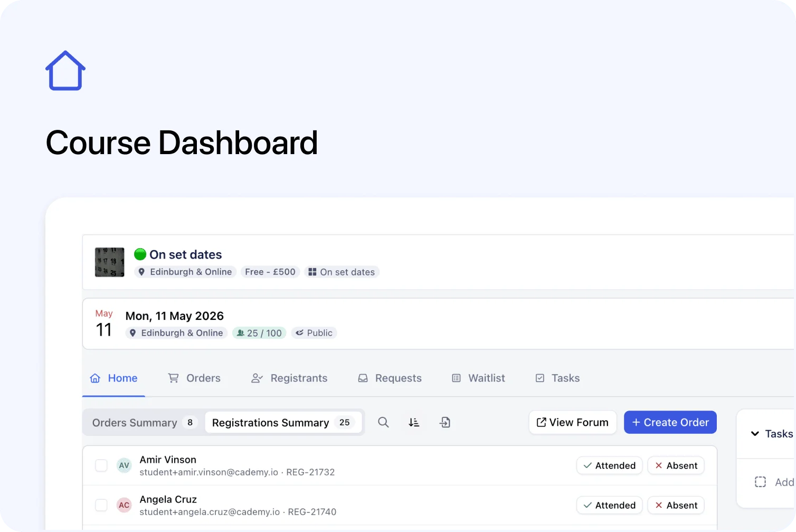Click the Public visibility badge

click(x=314, y=333)
